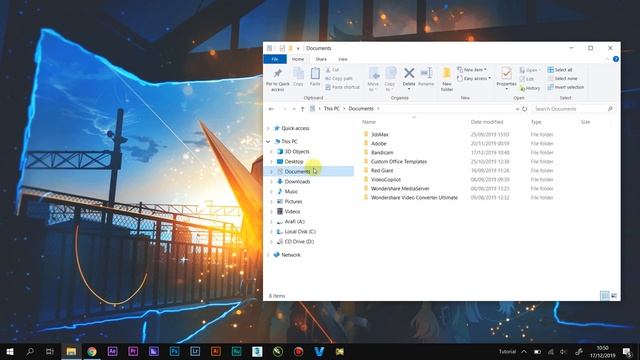Open the Easy access dropdown
Screen dimensions: 640x360
click(x=474, y=78)
